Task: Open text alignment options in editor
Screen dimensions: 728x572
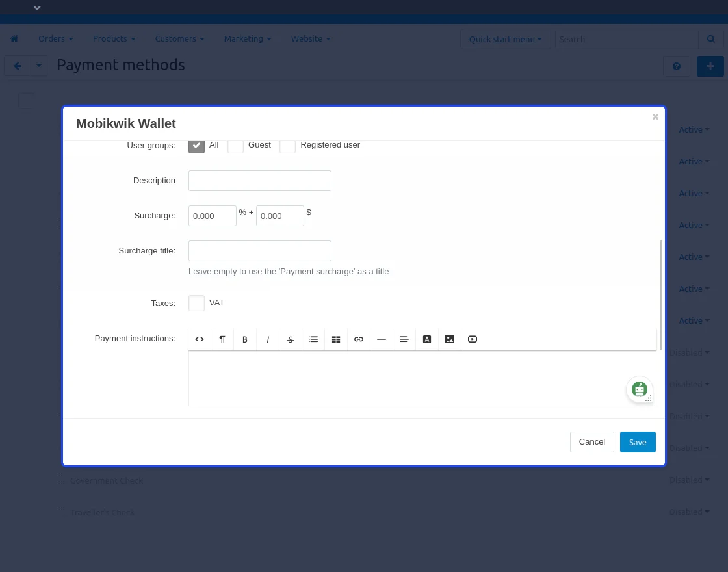Action: pyautogui.click(x=404, y=339)
